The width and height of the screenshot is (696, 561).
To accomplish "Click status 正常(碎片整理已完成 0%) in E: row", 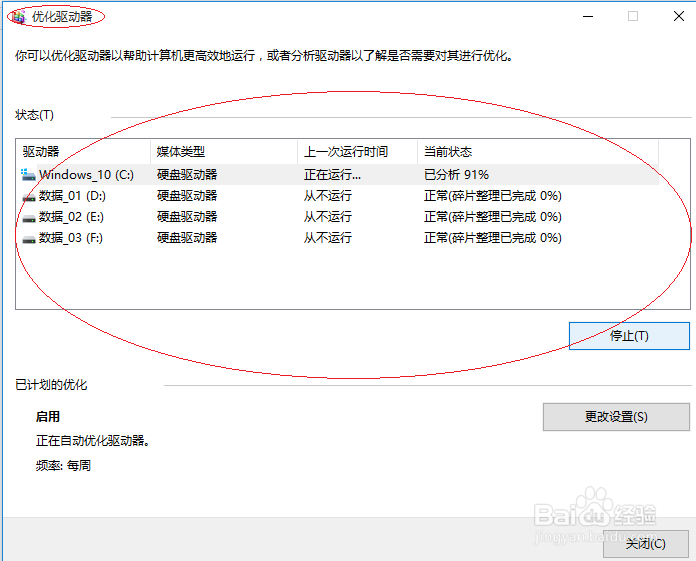I will 493,217.
